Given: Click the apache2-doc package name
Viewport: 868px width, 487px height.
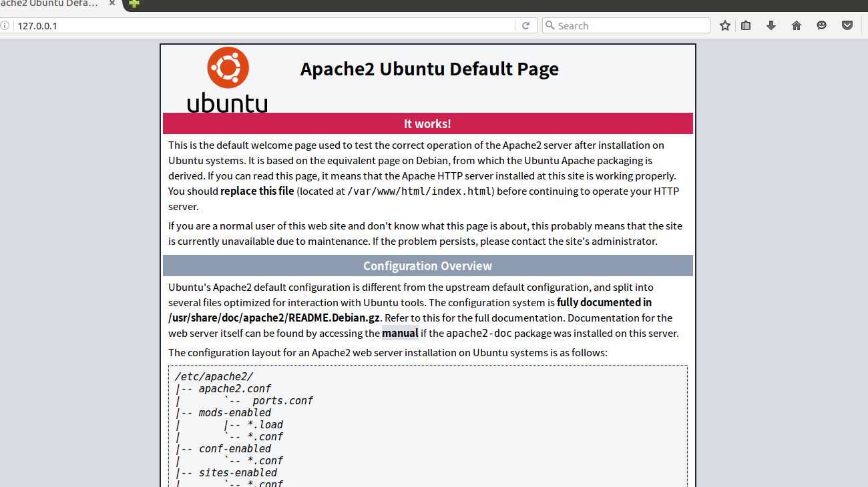Looking at the screenshot, I should point(478,333).
